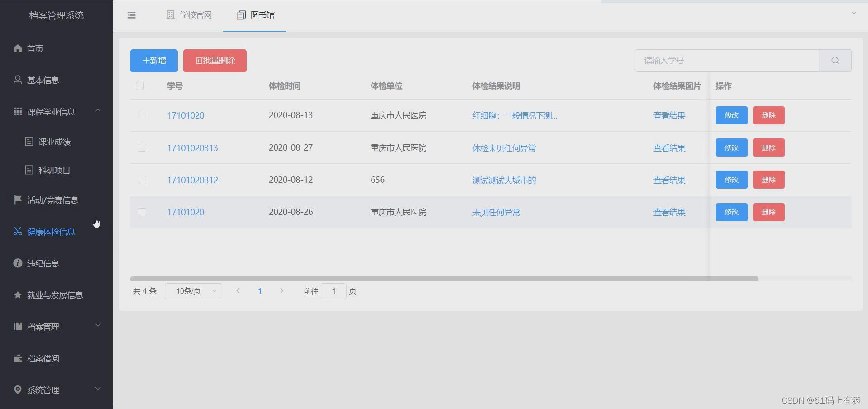Click the document icon beside 课业成绩

(x=29, y=141)
